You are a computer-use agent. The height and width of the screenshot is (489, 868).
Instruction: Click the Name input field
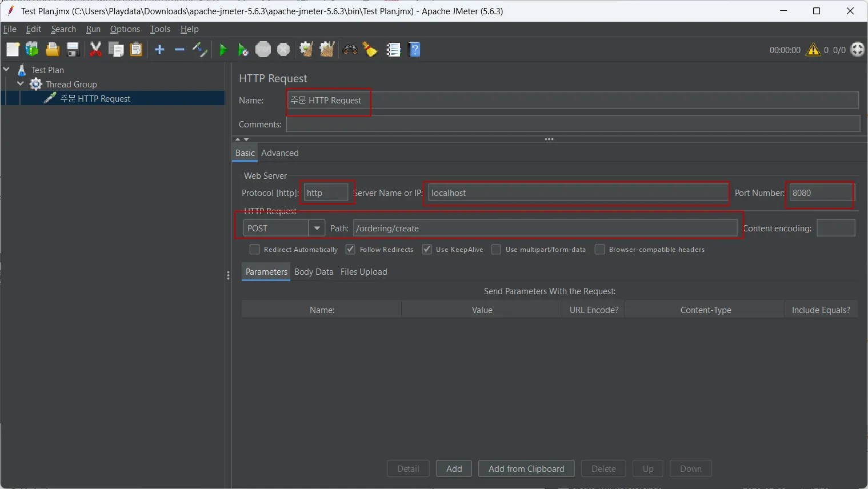573,100
